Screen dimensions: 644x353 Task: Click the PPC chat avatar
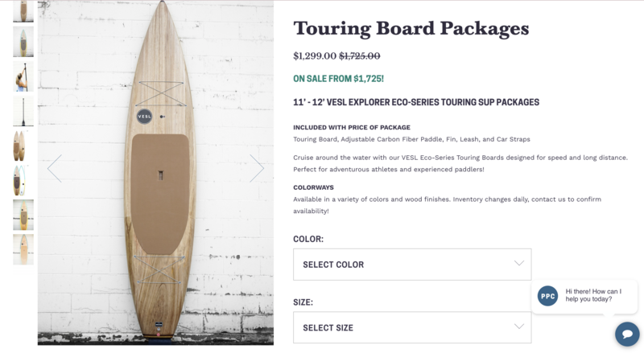(548, 295)
